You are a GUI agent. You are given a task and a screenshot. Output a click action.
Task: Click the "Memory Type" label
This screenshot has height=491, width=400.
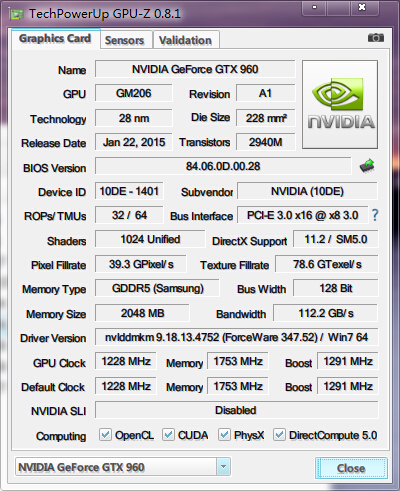(54, 289)
